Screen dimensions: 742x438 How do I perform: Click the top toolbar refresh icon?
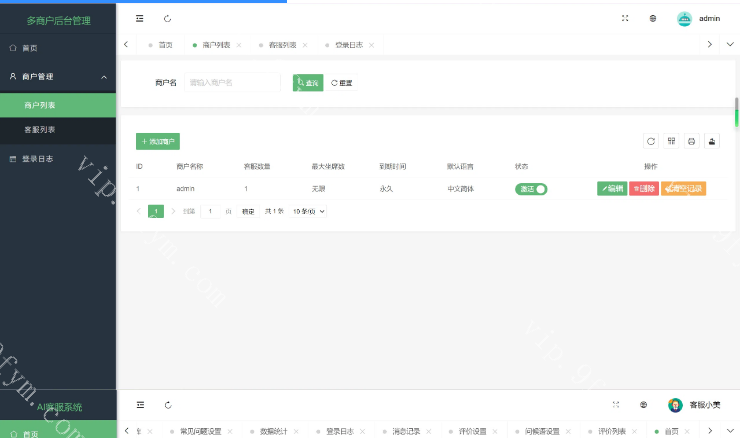click(167, 18)
